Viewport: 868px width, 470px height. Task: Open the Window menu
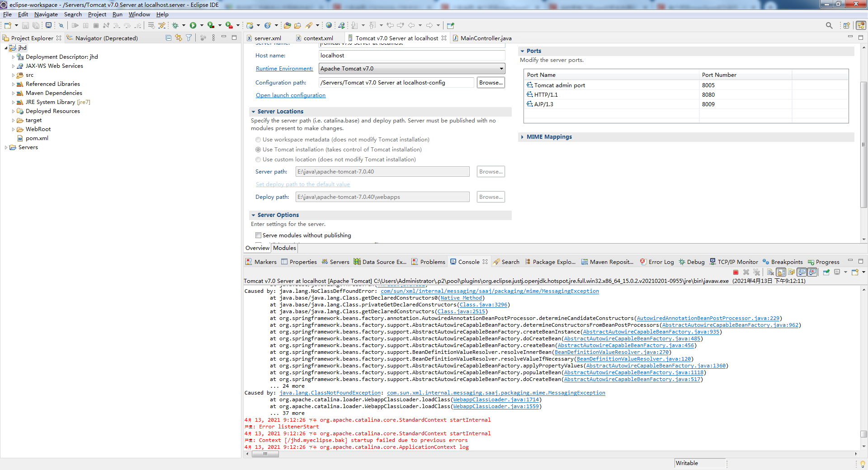(x=139, y=14)
